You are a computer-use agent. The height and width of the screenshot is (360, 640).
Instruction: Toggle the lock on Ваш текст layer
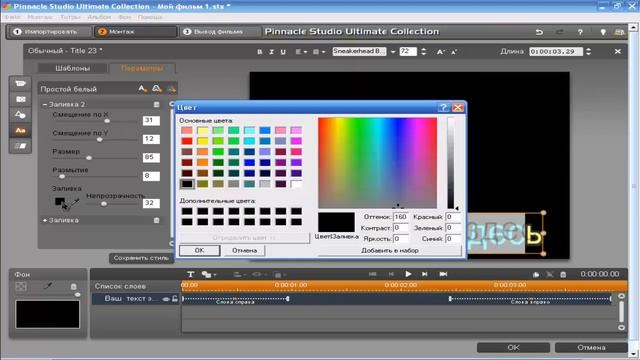coord(175,299)
